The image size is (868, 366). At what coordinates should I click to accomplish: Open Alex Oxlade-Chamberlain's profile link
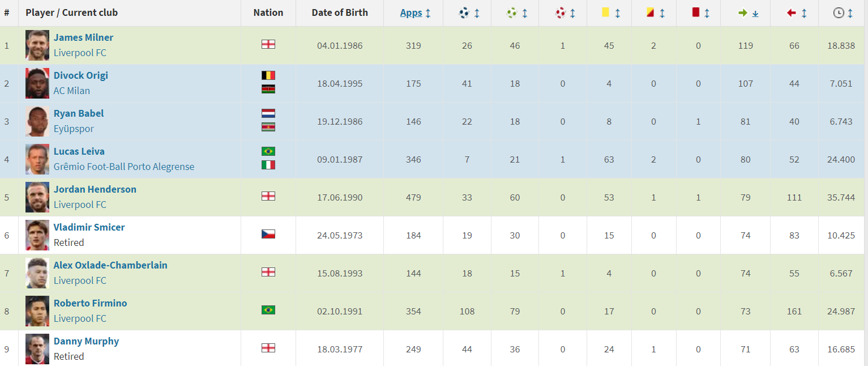click(110, 265)
